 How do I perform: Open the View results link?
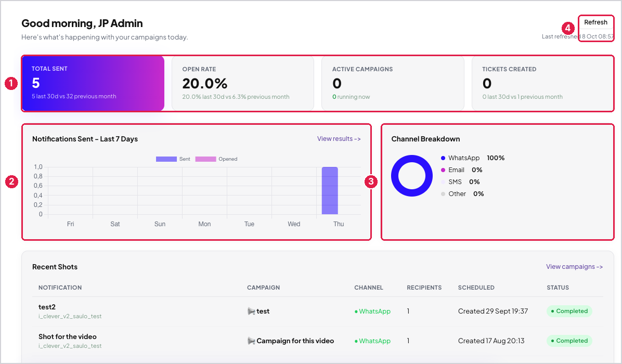click(x=339, y=139)
